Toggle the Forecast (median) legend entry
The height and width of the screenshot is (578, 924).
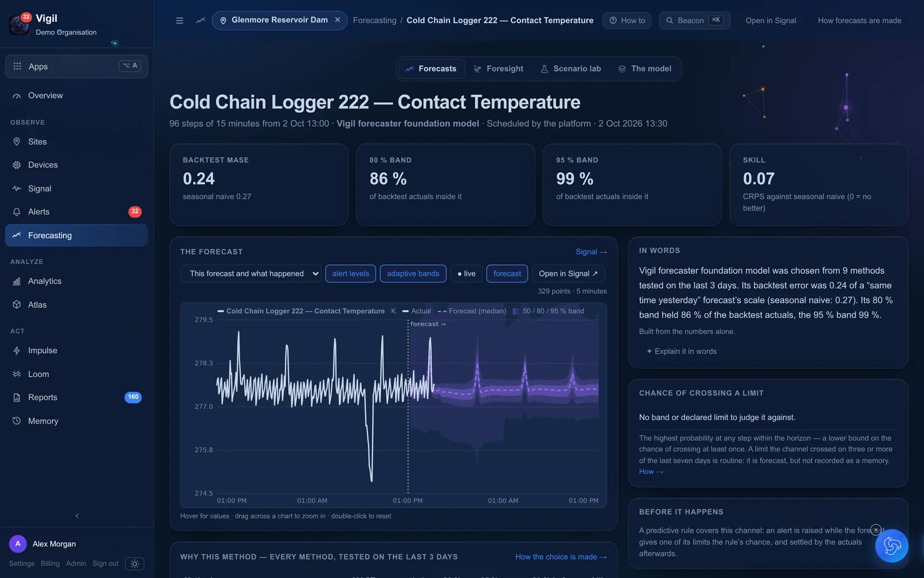point(472,311)
